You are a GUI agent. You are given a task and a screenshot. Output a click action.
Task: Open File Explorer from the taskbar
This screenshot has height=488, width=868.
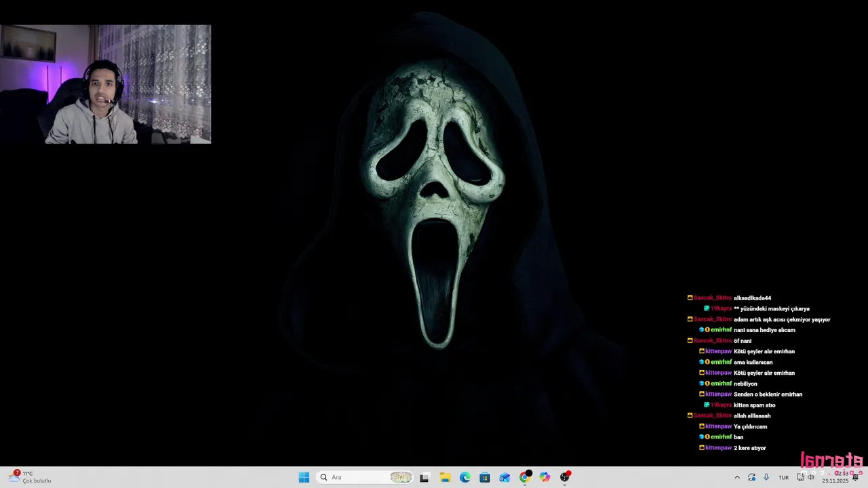pos(445,477)
